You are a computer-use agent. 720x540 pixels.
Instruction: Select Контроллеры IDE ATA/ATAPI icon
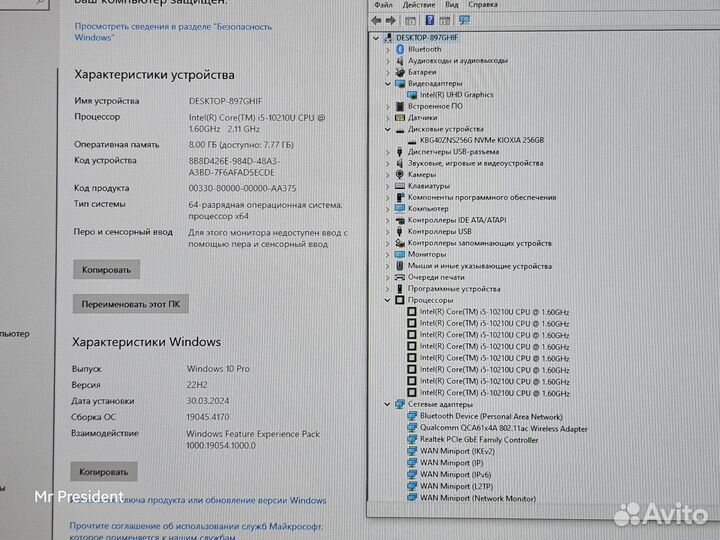(400, 220)
